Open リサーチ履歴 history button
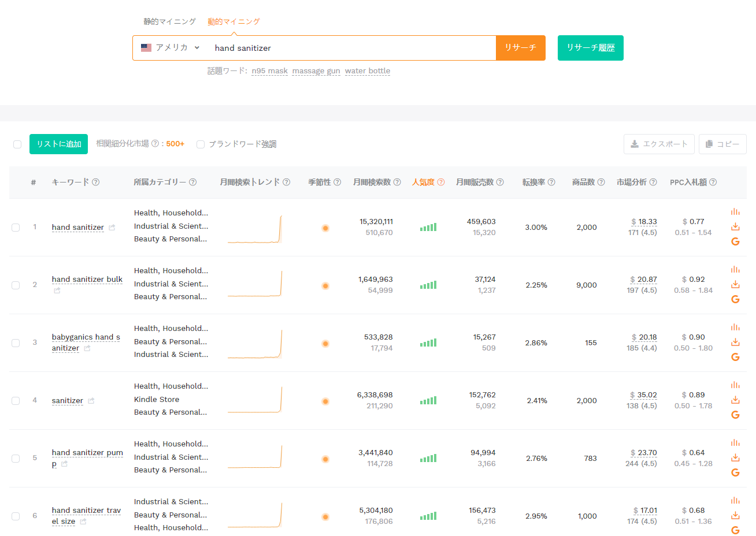The image size is (756, 536). pos(591,48)
